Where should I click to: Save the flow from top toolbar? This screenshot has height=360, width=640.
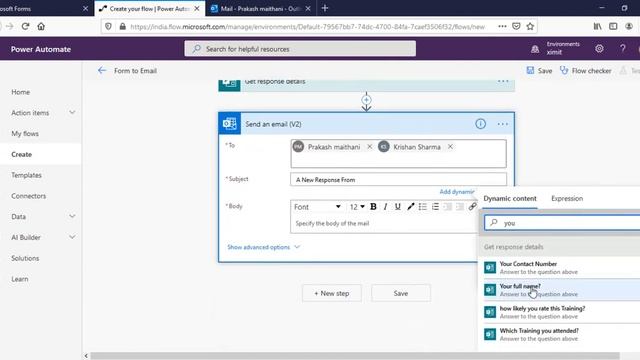[x=539, y=71]
